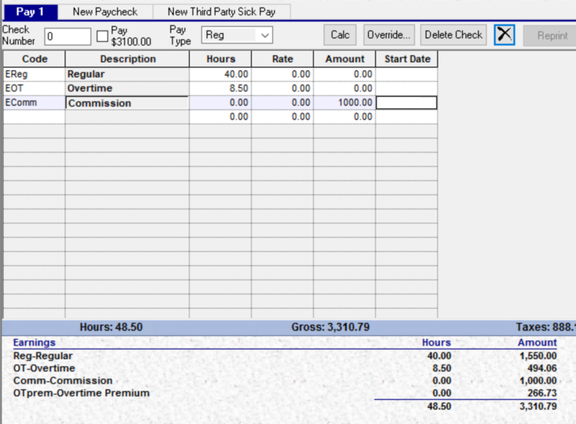Select the EComm code cell

click(x=34, y=103)
